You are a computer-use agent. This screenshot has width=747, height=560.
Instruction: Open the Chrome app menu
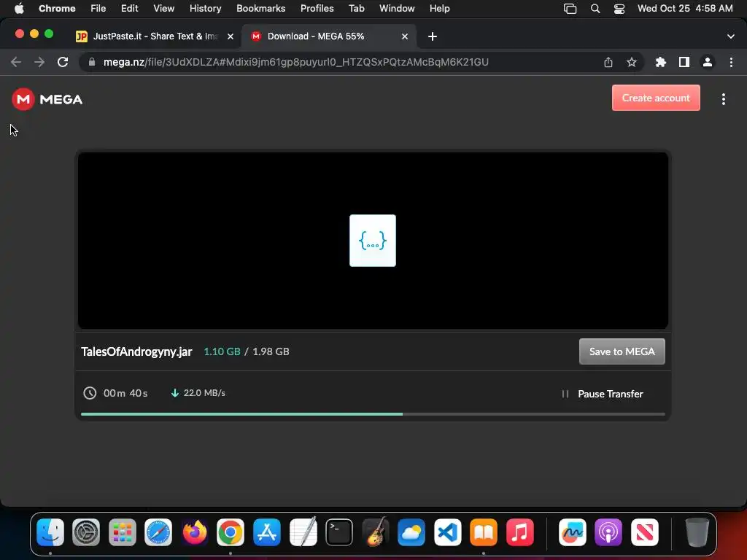pos(57,8)
